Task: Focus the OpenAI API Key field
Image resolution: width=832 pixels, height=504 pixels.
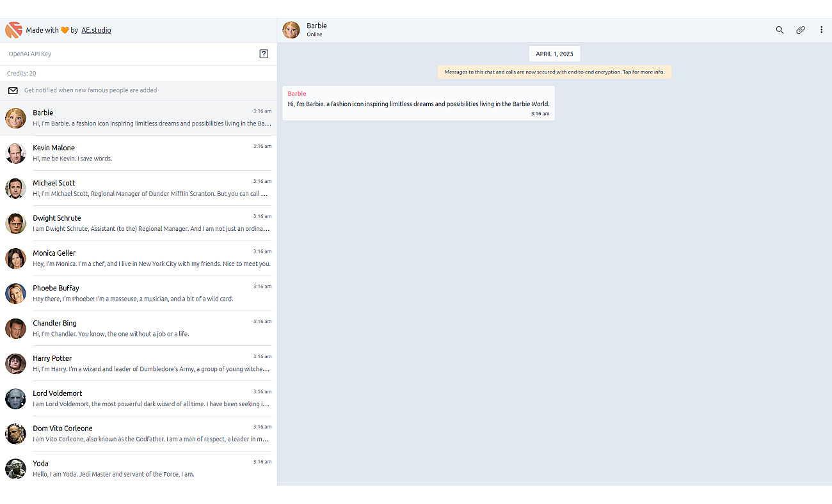Action: coord(131,54)
